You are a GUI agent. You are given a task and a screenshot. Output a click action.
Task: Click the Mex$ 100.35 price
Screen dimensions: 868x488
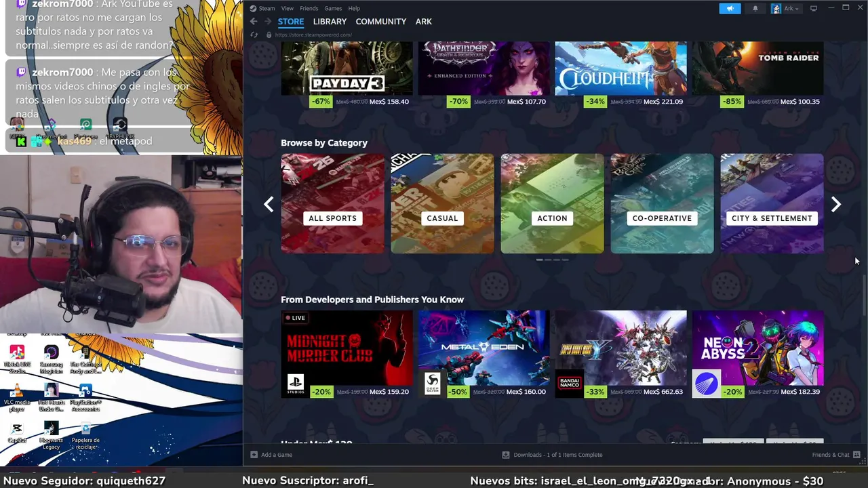point(800,102)
